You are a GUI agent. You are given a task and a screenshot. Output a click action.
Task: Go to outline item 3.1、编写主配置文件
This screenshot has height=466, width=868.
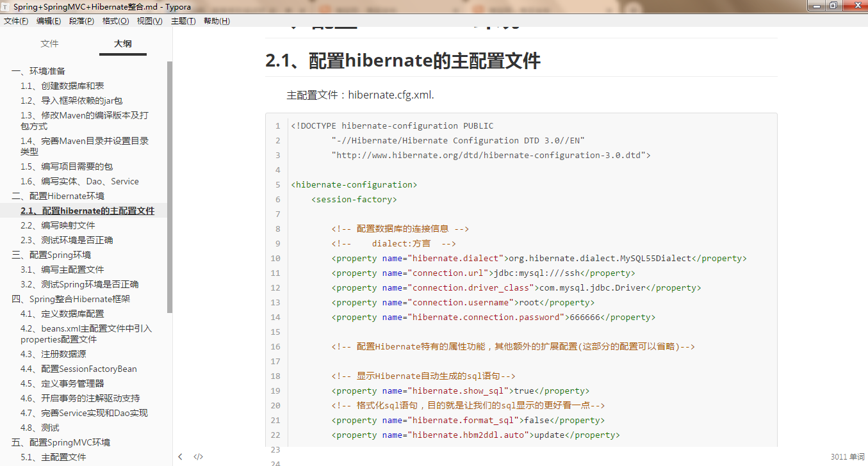coord(62,269)
